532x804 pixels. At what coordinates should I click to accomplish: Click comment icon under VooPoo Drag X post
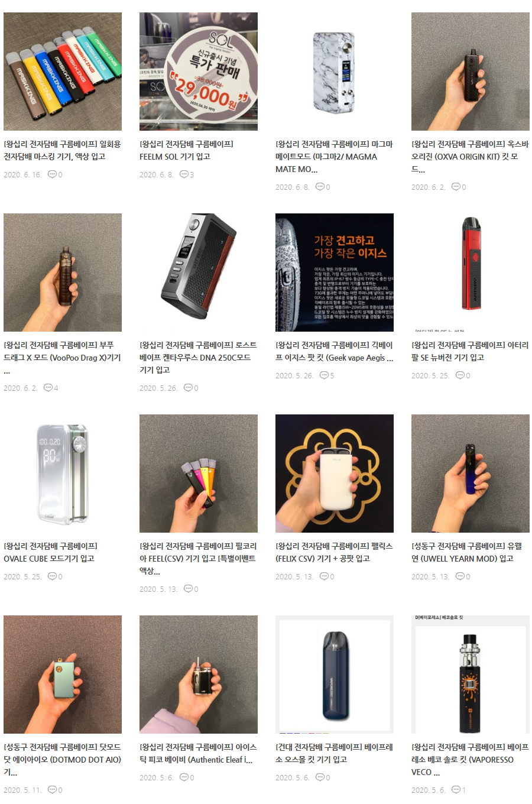(x=48, y=388)
